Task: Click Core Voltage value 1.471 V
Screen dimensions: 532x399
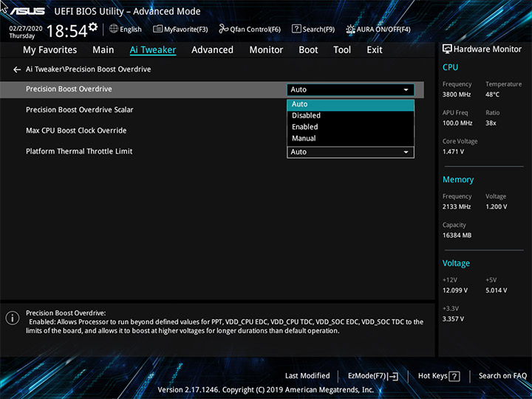Action: click(x=453, y=151)
